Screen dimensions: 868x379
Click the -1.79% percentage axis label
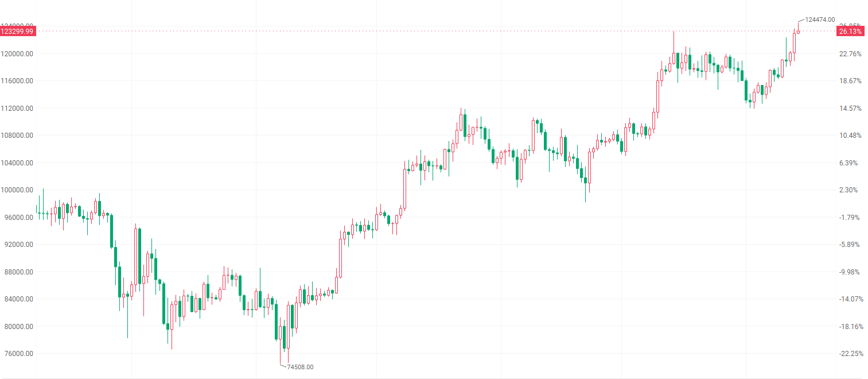click(x=849, y=218)
